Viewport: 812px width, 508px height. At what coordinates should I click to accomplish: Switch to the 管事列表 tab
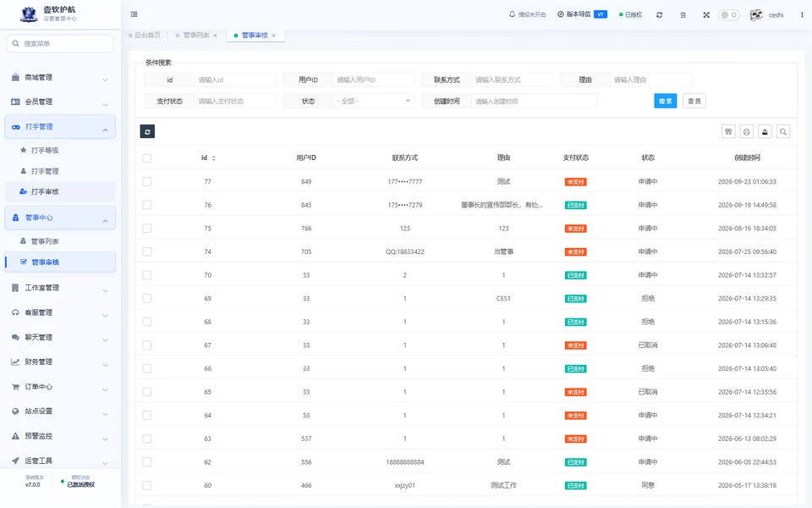(x=196, y=36)
